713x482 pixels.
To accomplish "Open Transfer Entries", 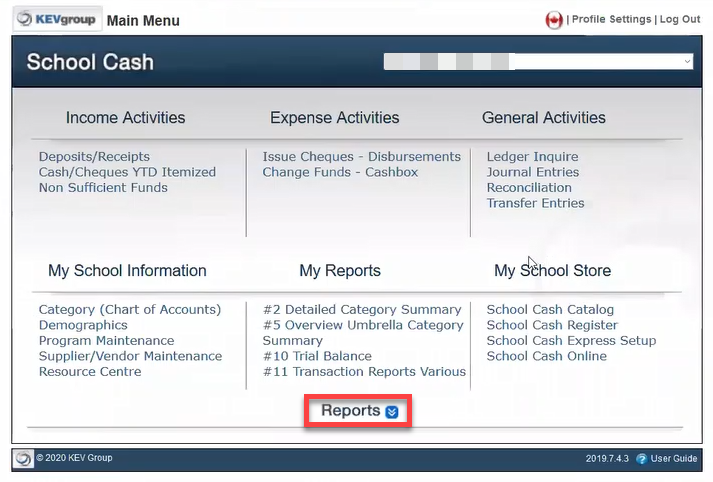I will click(x=536, y=203).
